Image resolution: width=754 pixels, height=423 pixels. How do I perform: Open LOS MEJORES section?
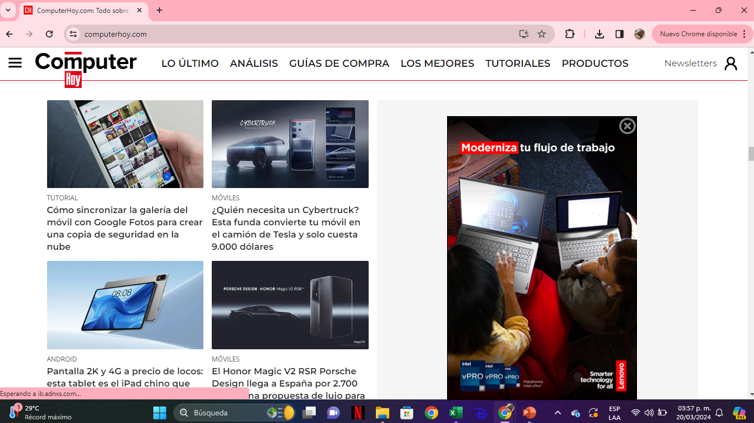[437, 63]
